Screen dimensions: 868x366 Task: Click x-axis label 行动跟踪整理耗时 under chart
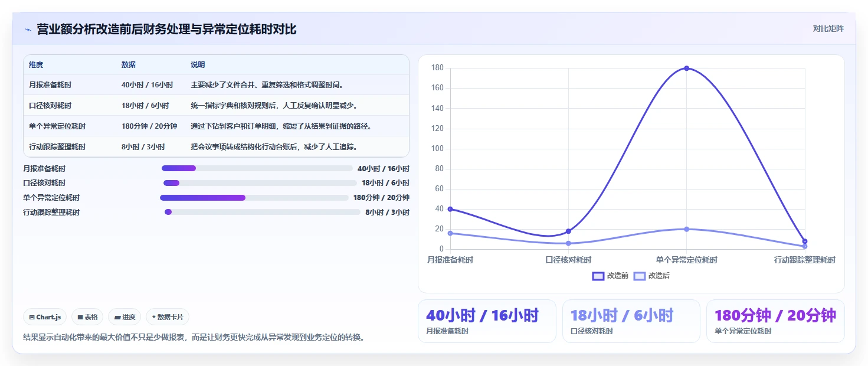coord(804,260)
